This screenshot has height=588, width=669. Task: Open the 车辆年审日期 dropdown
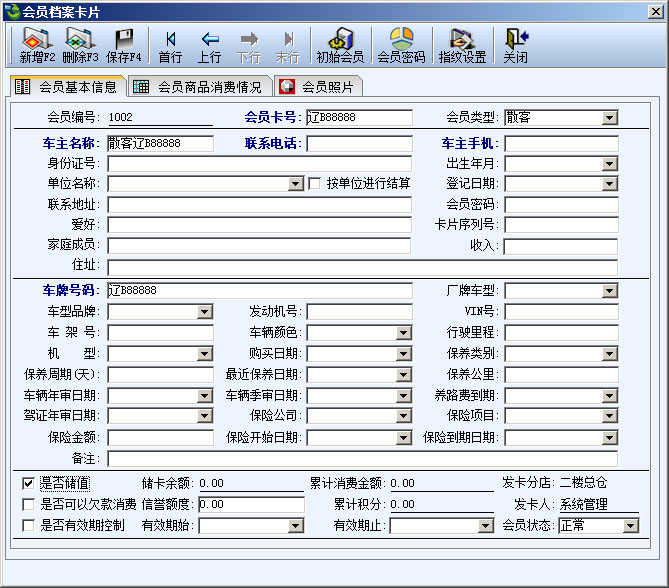(x=205, y=396)
